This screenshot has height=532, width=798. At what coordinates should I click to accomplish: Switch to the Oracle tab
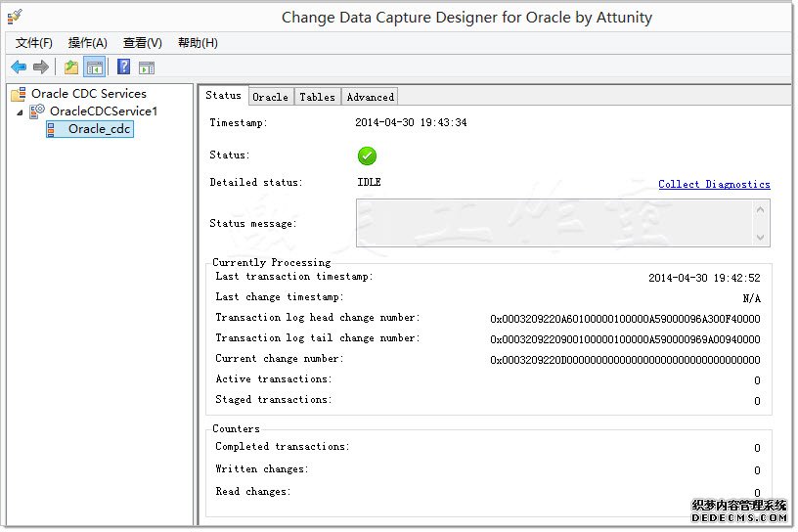270,97
